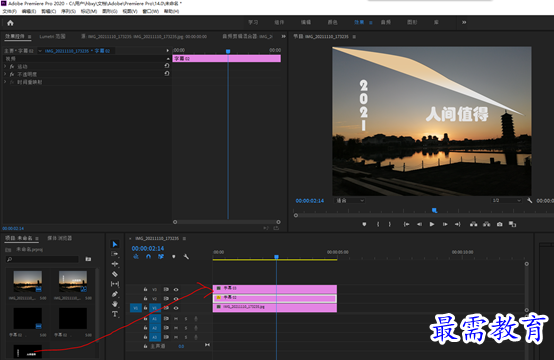
Task: Go to the Home screen icon
Action: pos(10,23)
